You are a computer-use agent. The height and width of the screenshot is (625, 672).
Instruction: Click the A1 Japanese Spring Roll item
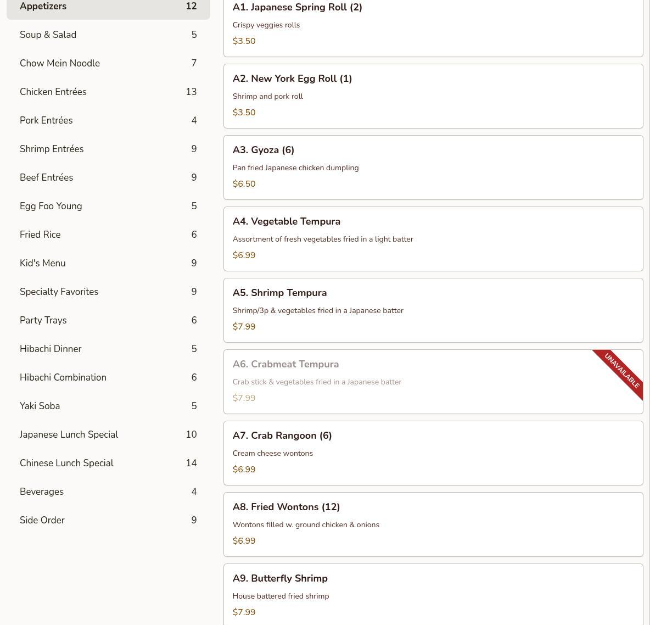433,25
